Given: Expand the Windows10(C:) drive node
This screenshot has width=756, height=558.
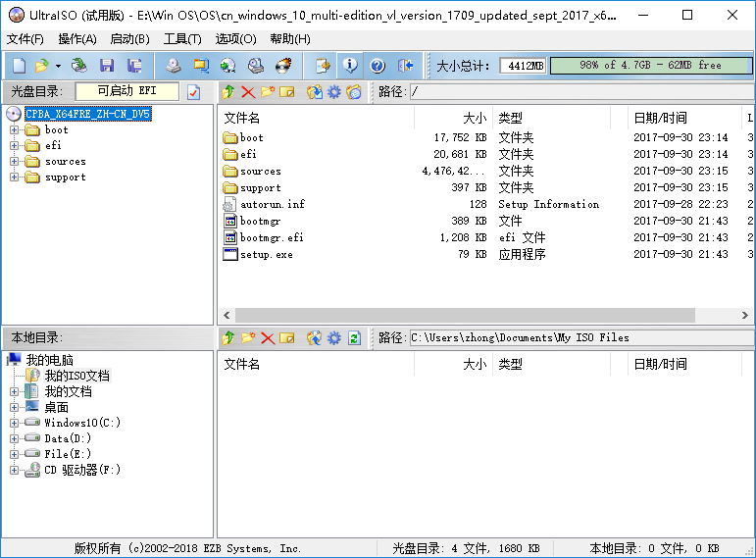Looking at the screenshot, I should coord(14,423).
